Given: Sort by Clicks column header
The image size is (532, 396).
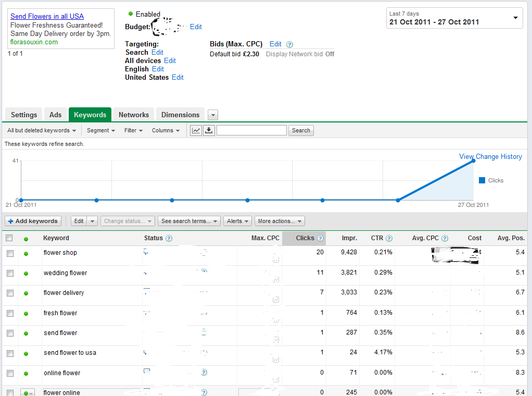Looking at the screenshot, I should pyautogui.click(x=305, y=238).
